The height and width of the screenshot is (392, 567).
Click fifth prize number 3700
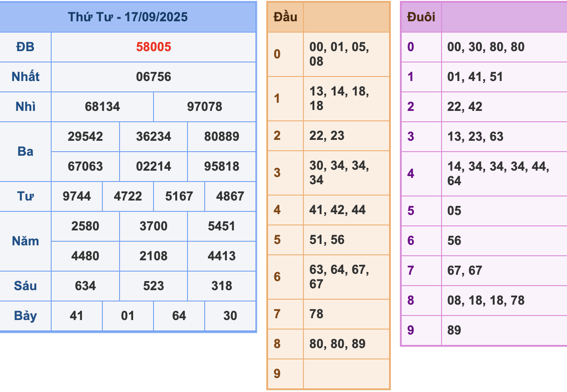tap(153, 226)
